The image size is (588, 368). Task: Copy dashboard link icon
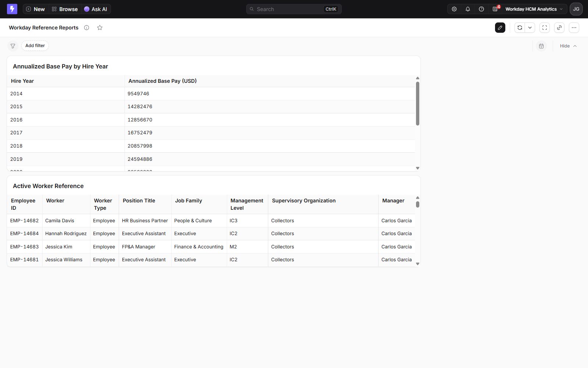pyautogui.click(x=559, y=28)
